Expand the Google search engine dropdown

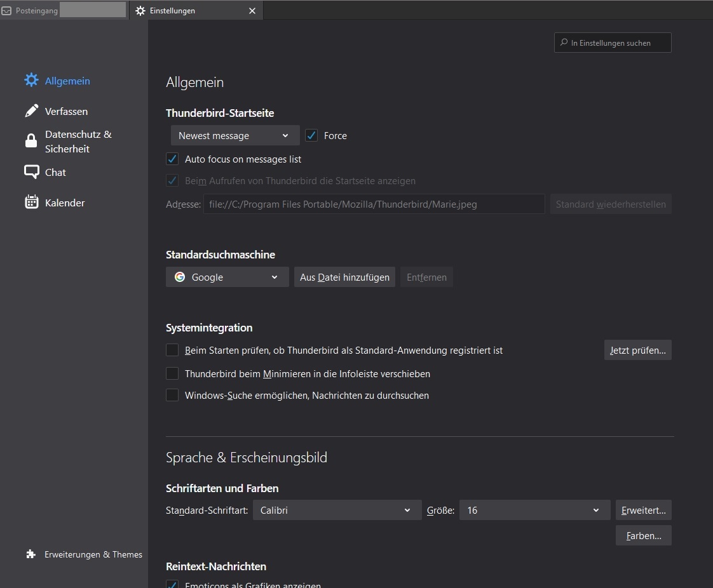[x=227, y=277]
